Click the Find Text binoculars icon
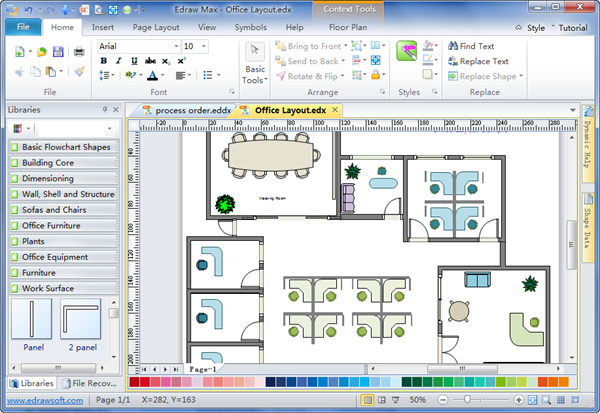The image size is (600, 413). click(450, 46)
